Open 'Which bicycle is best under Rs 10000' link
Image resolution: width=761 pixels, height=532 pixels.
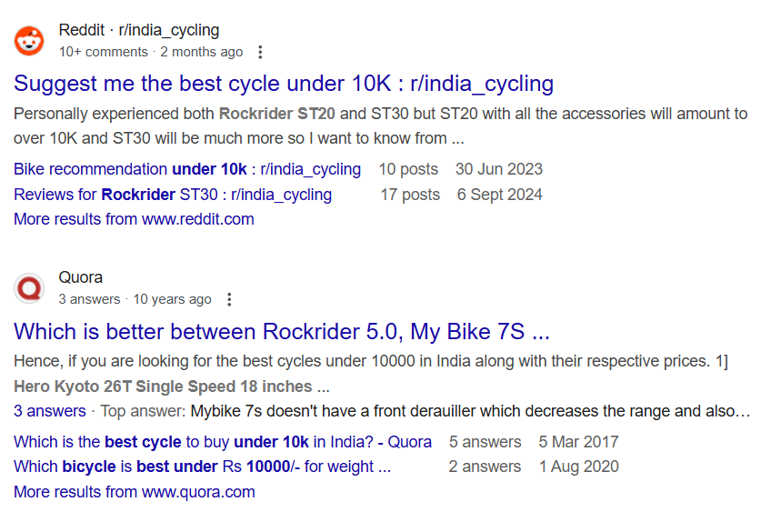[x=202, y=467]
